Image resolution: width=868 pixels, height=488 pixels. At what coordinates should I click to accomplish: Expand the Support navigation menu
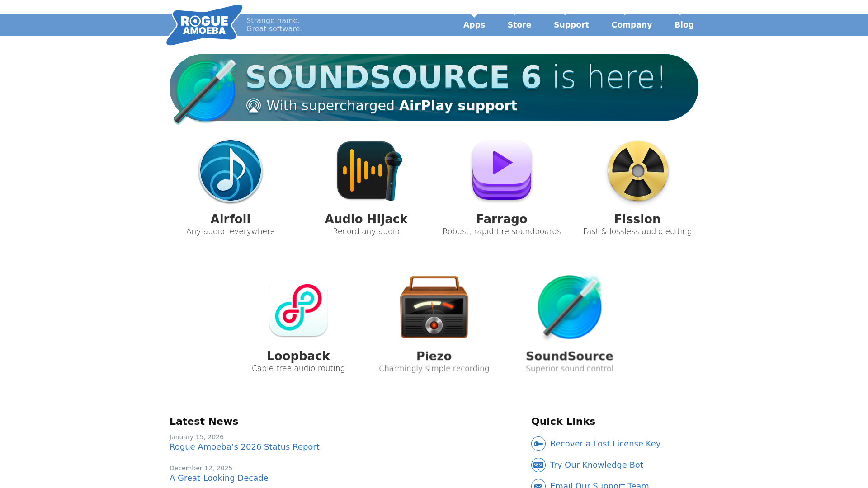click(x=571, y=25)
